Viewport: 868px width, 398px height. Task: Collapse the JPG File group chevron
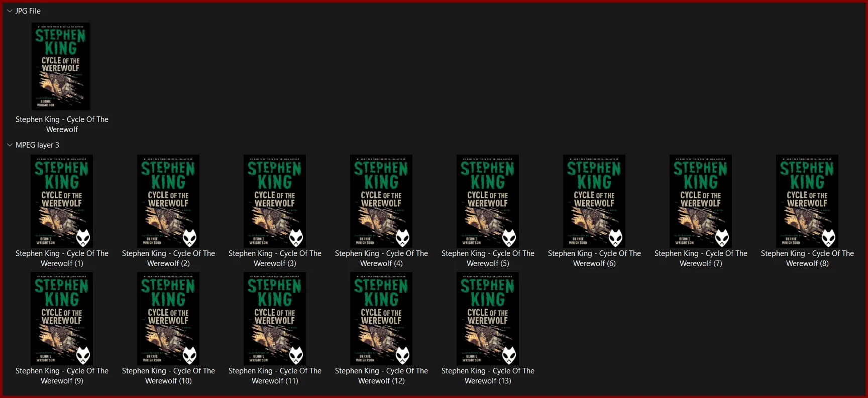click(10, 11)
